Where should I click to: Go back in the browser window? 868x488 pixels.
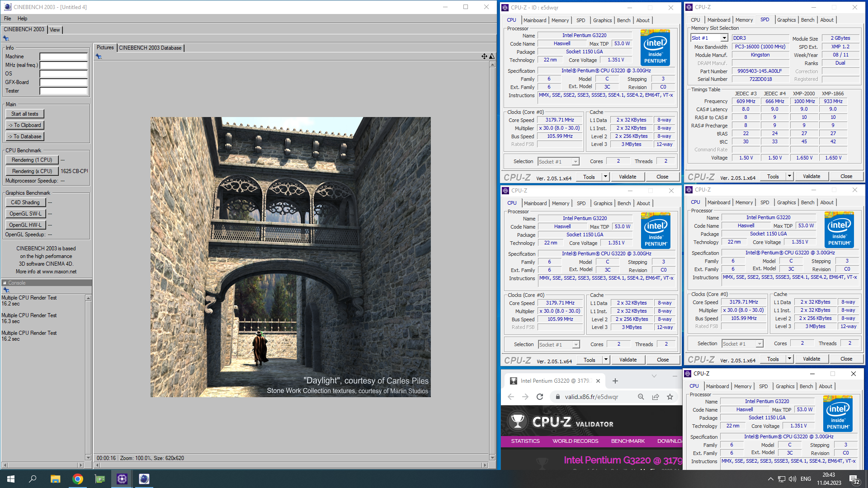pos(511,397)
